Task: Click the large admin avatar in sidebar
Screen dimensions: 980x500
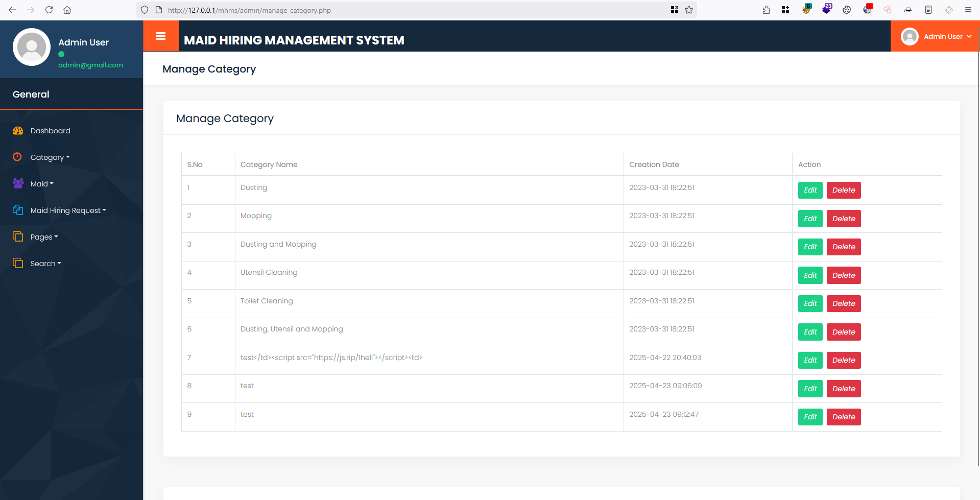Action: point(32,47)
